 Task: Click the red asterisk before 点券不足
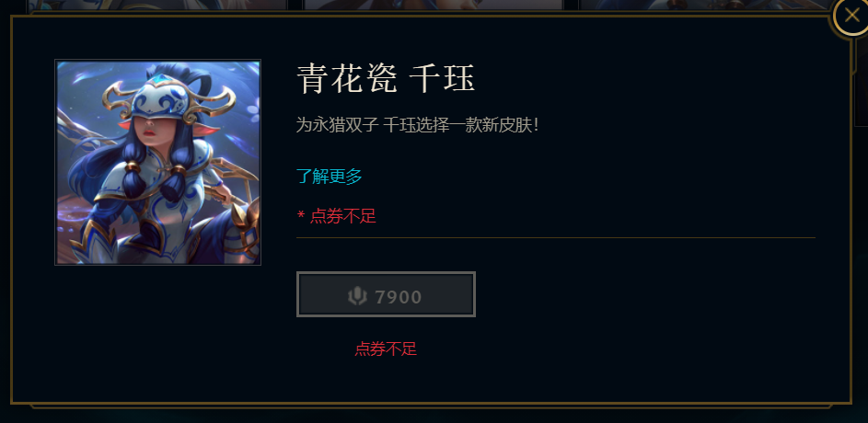pos(301,216)
